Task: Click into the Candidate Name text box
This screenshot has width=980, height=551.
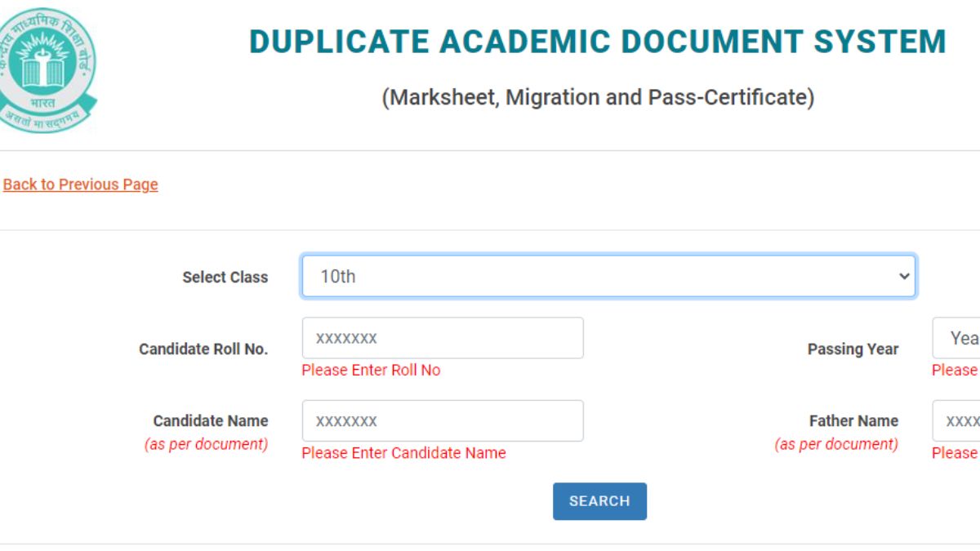Action: 443,421
